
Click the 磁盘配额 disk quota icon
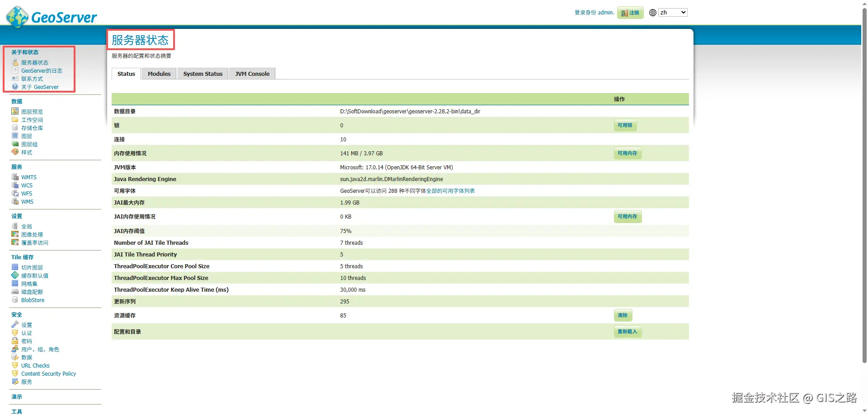pyautogui.click(x=15, y=292)
